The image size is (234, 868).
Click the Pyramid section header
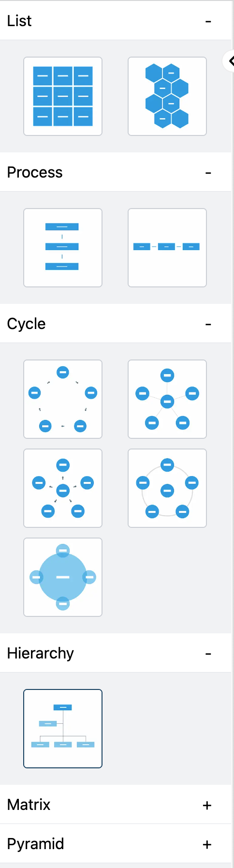[x=116, y=844]
